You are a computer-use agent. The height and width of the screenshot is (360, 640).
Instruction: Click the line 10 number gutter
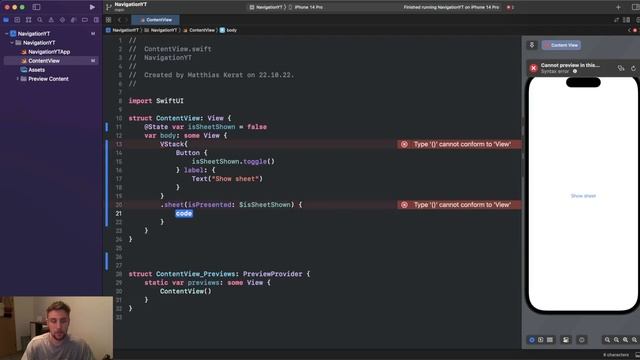pyautogui.click(x=119, y=118)
